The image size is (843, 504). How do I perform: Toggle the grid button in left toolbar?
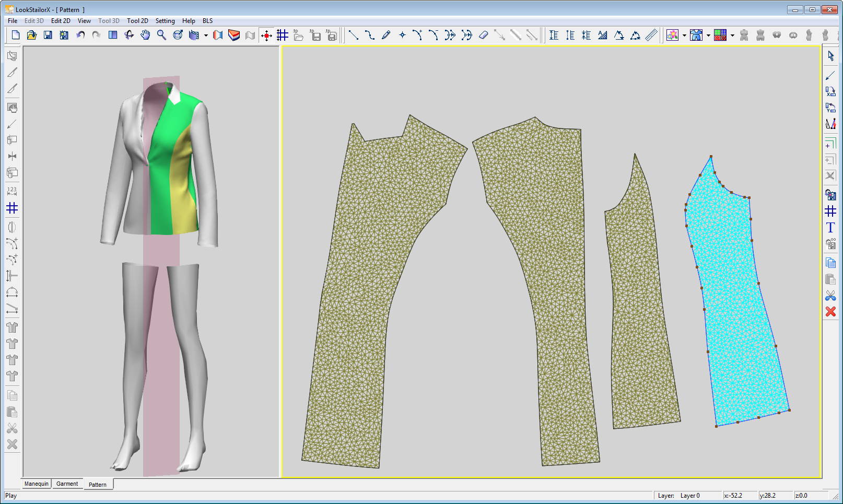coord(12,208)
